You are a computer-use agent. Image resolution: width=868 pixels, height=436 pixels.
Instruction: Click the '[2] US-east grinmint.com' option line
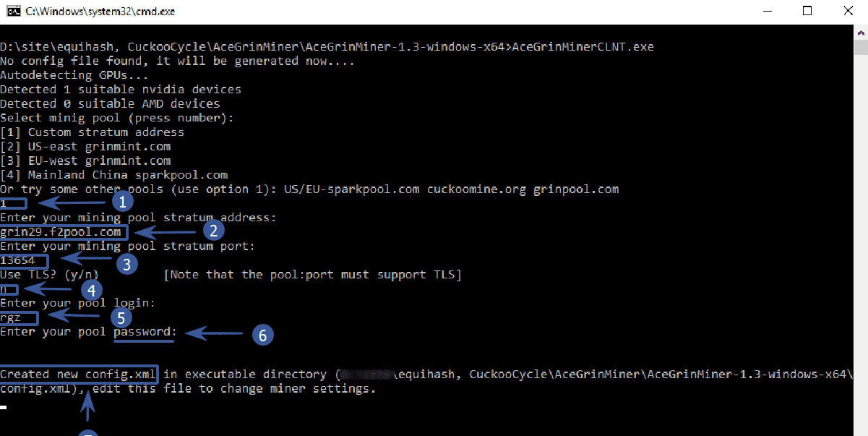pos(85,147)
